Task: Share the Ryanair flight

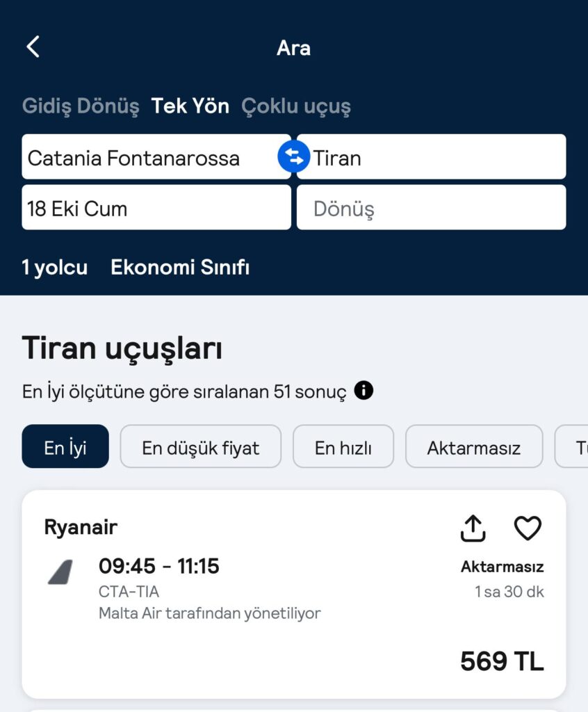Action: pyautogui.click(x=473, y=528)
